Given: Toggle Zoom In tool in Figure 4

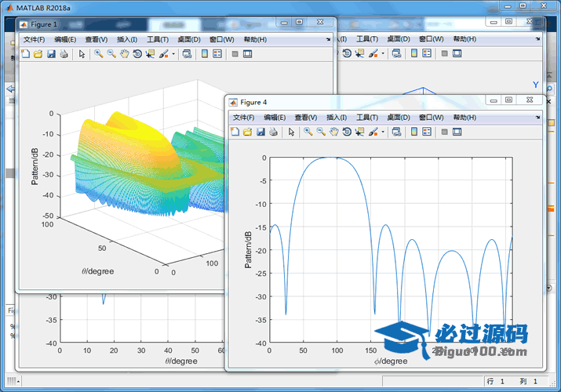Looking at the screenshot, I should coord(308,132).
